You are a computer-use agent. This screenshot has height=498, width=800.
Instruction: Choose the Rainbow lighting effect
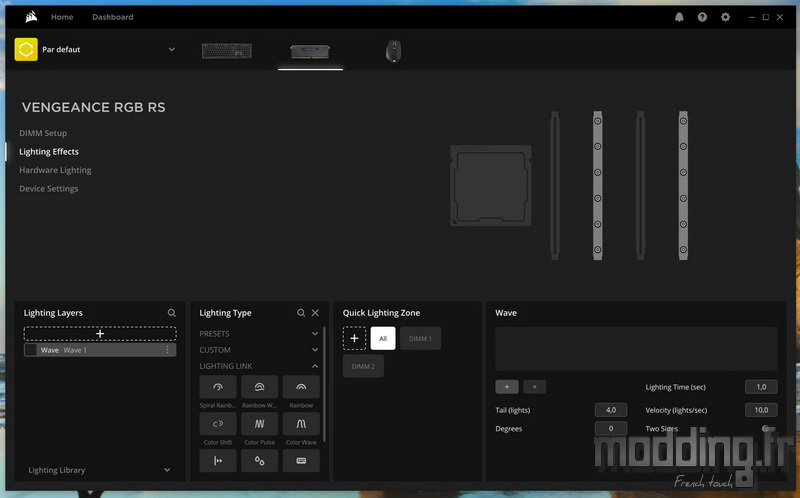click(301, 387)
